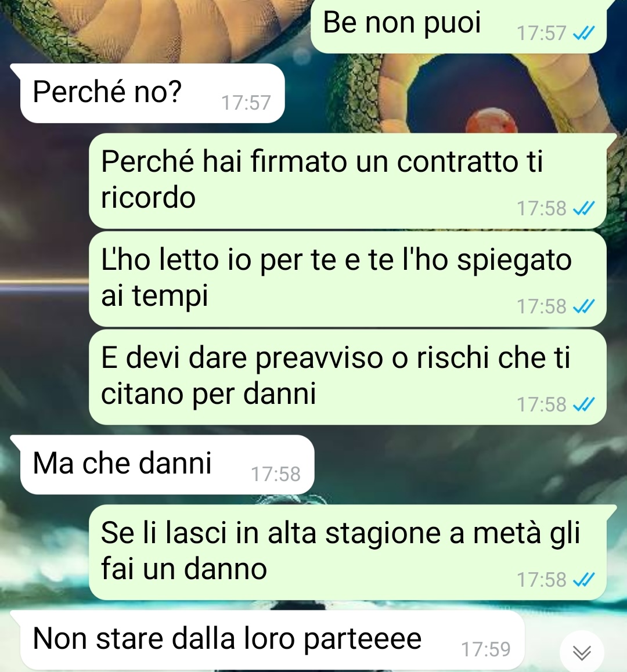Tap read ticks on 'preavviso' message
Viewport: 627px width, 672px height.
point(583,404)
